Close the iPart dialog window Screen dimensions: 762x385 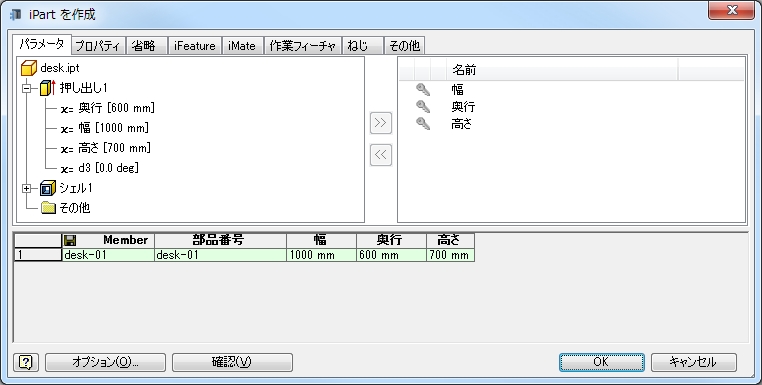point(731,10)
